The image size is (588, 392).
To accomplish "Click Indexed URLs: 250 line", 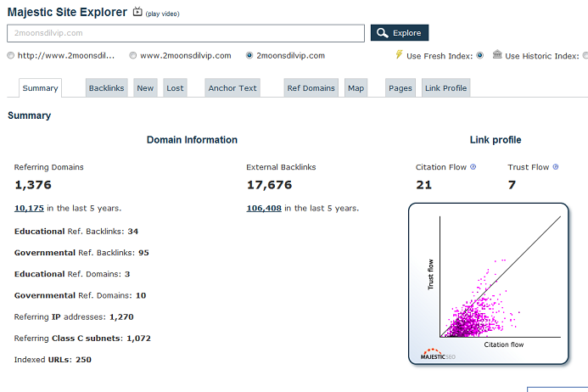I will pos(53,360).
